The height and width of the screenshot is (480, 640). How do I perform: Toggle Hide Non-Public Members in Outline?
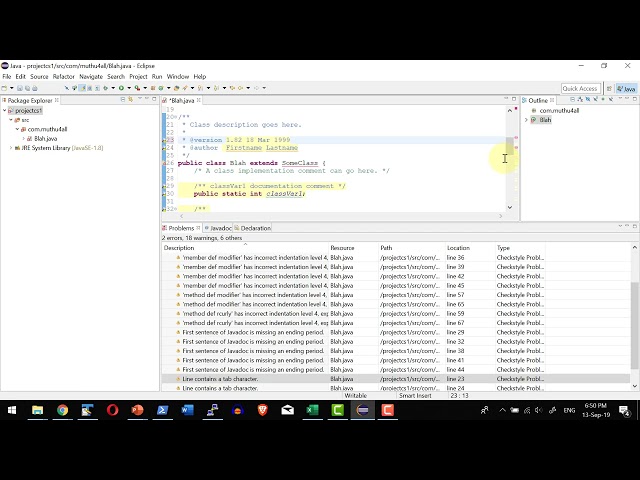603,99
